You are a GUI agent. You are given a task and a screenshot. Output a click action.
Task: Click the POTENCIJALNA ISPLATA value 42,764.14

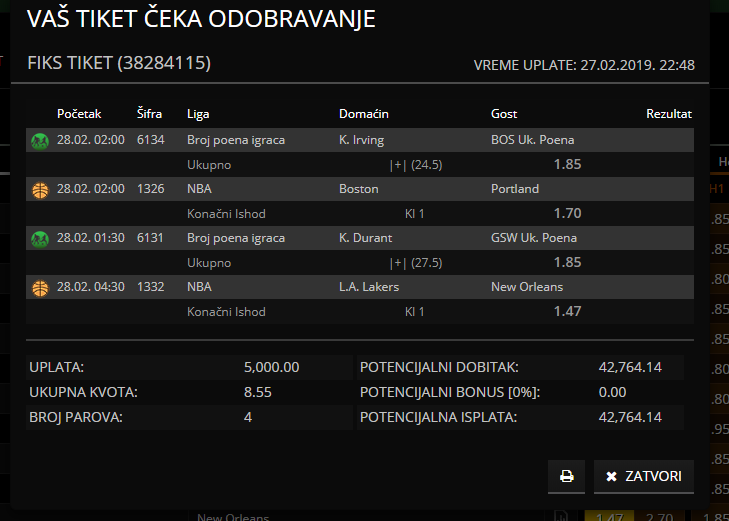[x=630, y=417]
